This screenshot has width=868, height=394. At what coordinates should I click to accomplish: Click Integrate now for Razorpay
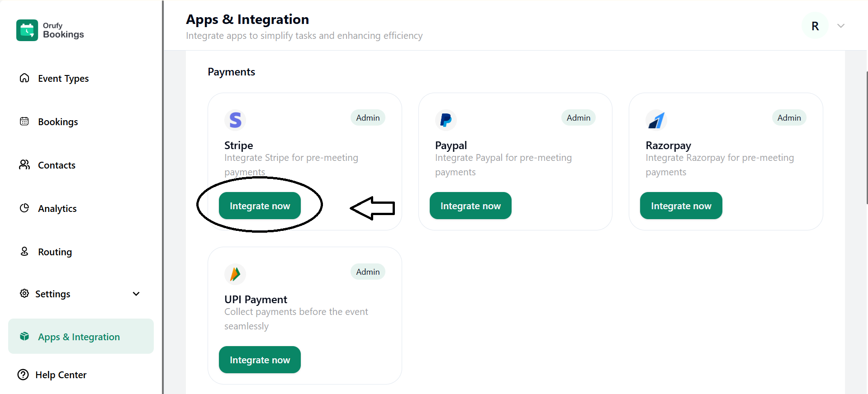680,206
